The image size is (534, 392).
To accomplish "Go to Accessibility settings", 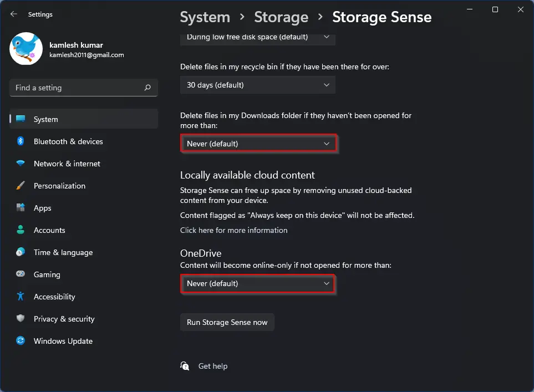I will [x=84, y=296].
